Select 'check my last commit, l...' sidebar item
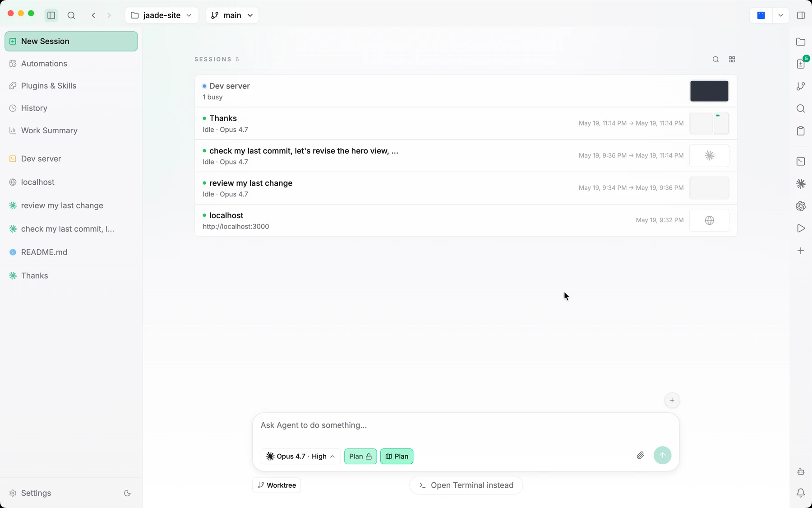Screen dimensions: 812x508 (x=71, y=229)
